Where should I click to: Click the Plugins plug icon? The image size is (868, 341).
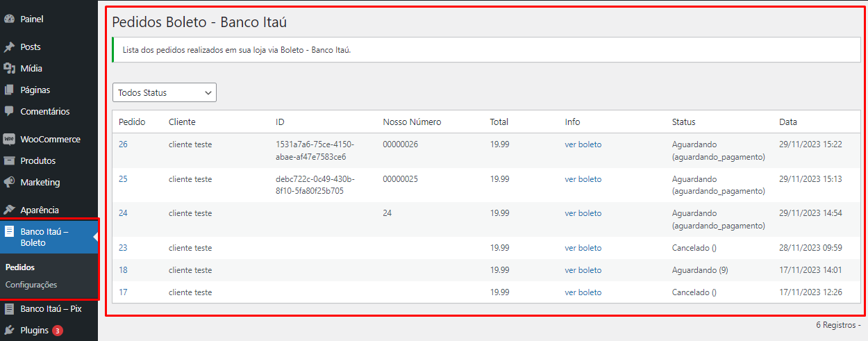[10, 330]
